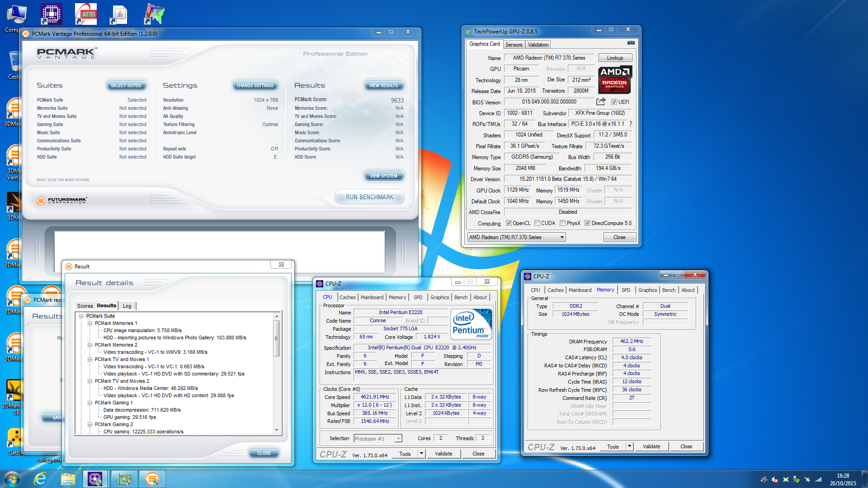The height and width of the screenshot is (488, 868).
Task: Open the colorful arrow-shaped desktop shortcut
Action: coord(154,14)
